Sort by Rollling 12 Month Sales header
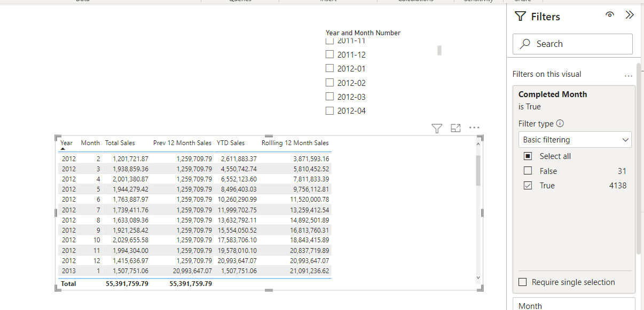The height and width of the screenshot is (310, 644). 295,143
